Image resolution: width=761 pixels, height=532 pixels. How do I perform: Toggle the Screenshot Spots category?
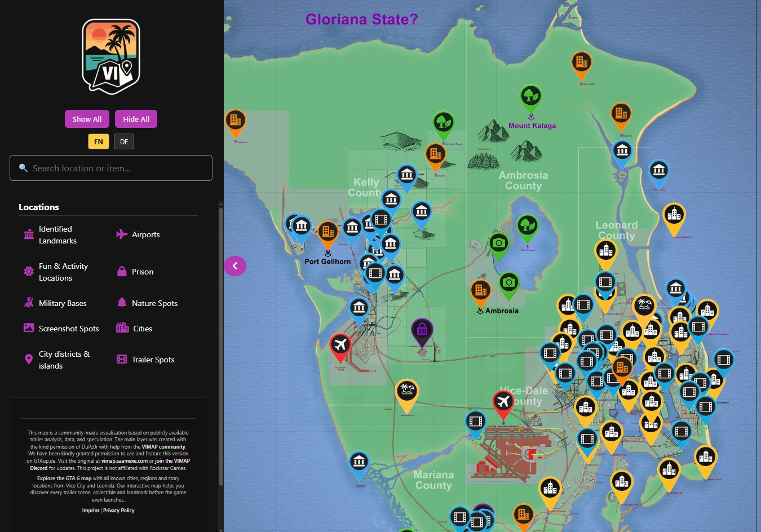(61, 329)
